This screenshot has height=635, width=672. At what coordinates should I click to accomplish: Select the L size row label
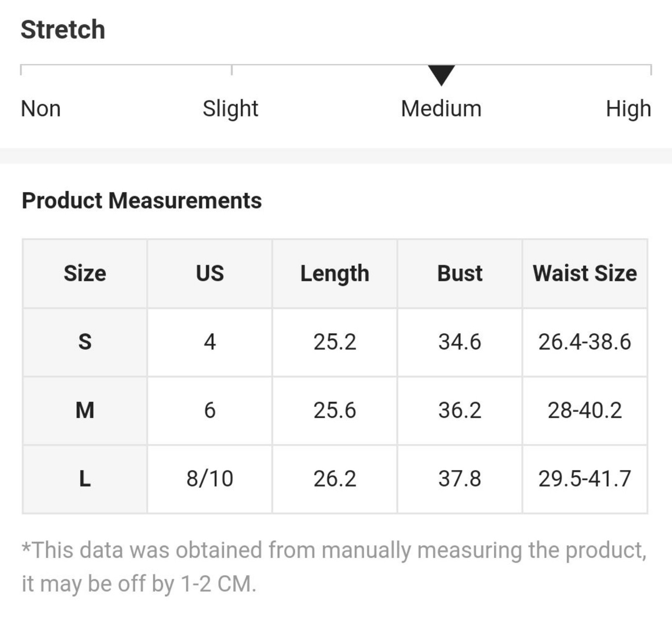click(85, 479)
